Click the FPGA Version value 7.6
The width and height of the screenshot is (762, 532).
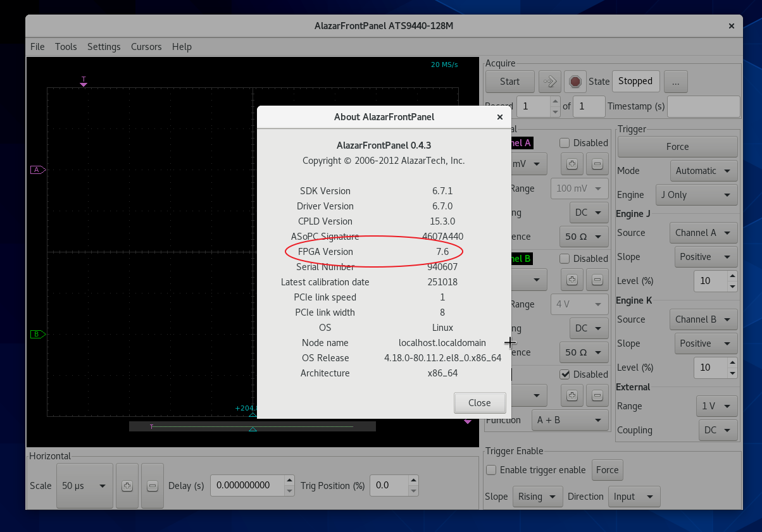[442, 252]
